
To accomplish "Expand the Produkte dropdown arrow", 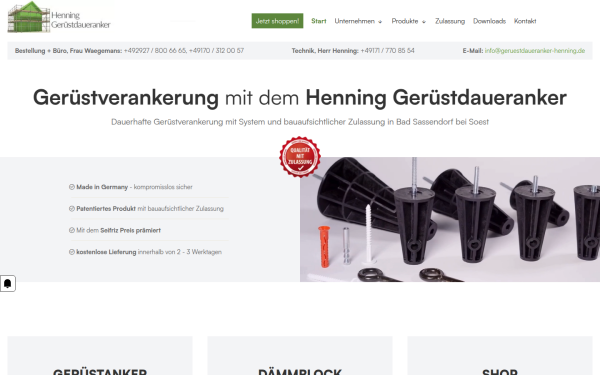I will tap(424, 22).
